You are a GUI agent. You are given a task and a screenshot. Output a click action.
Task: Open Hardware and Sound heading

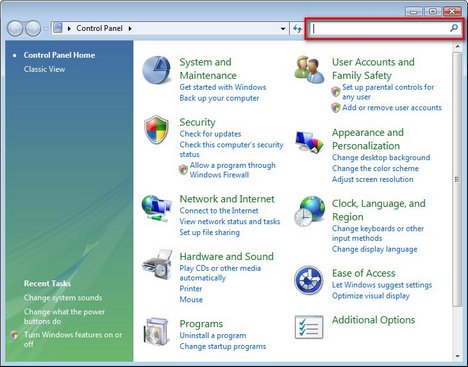point(226,256)
